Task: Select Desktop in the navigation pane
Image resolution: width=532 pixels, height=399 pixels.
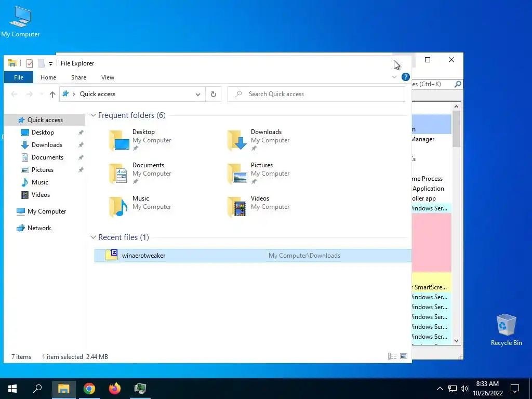Action: pos(43,132)
